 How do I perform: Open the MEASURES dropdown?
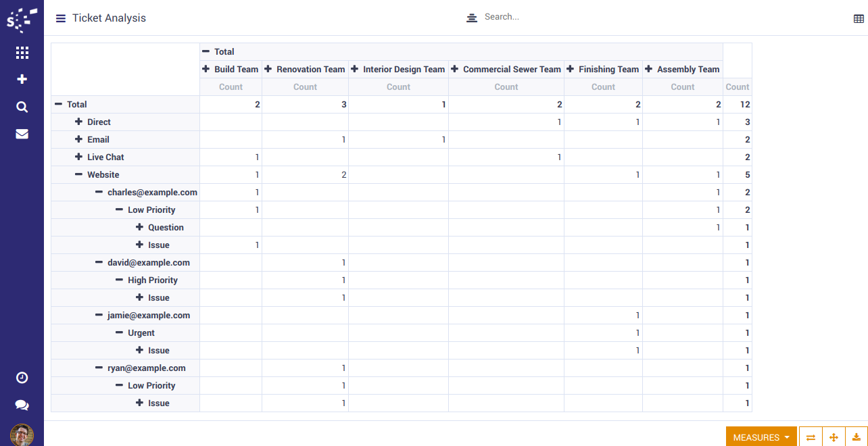[x=761, y=437]
